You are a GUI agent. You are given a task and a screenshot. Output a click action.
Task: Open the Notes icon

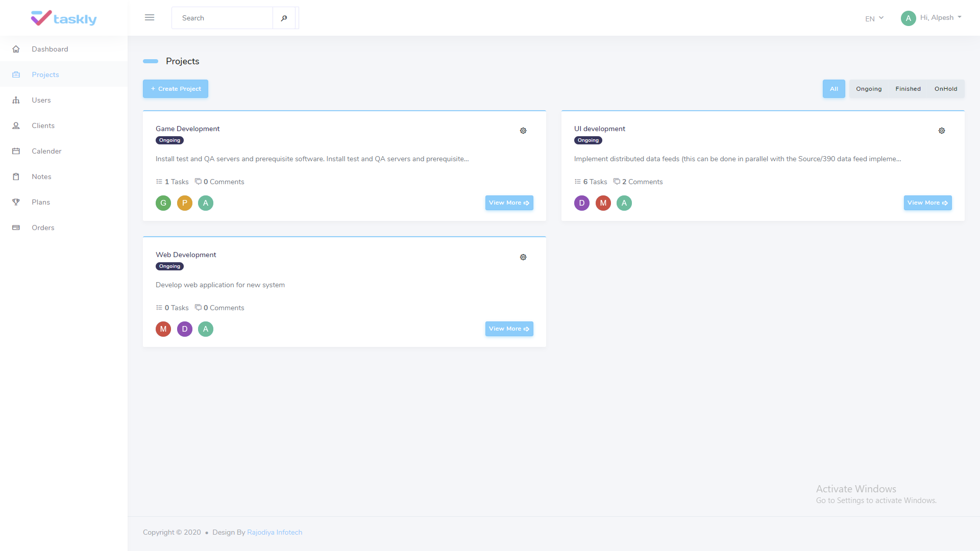pyautogui.click(x=16, y=177)
